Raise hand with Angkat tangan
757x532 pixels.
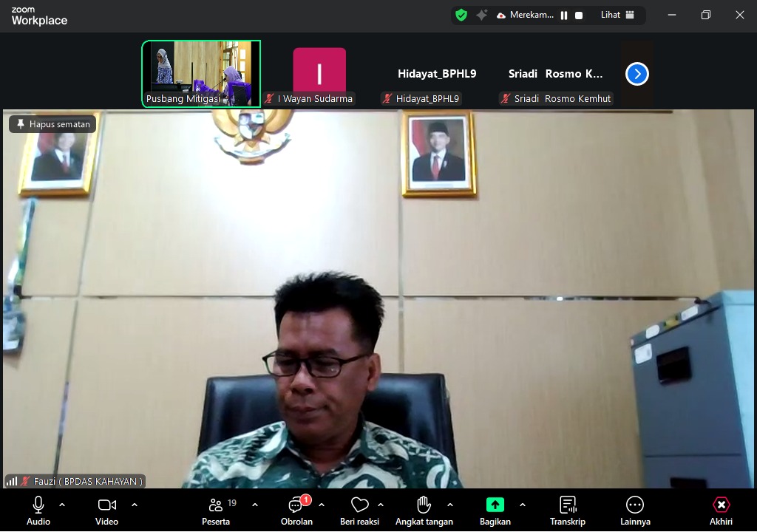click(x=424, y=510)
